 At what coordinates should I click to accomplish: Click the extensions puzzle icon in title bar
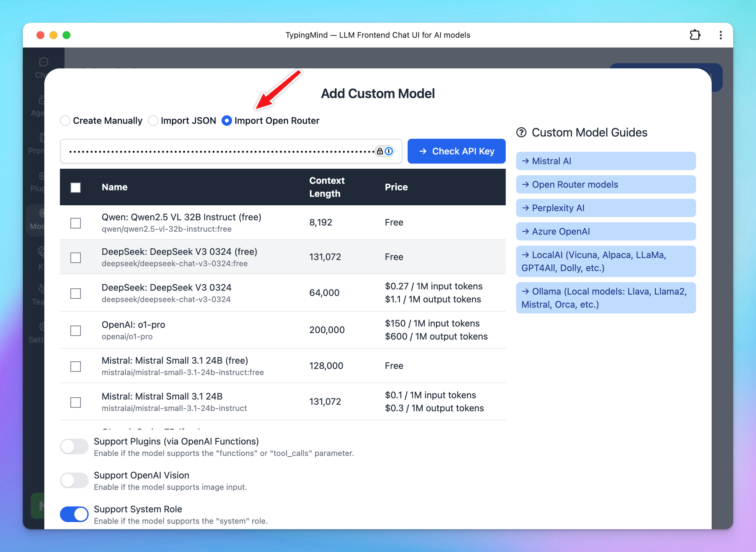[x=695, y=35]
